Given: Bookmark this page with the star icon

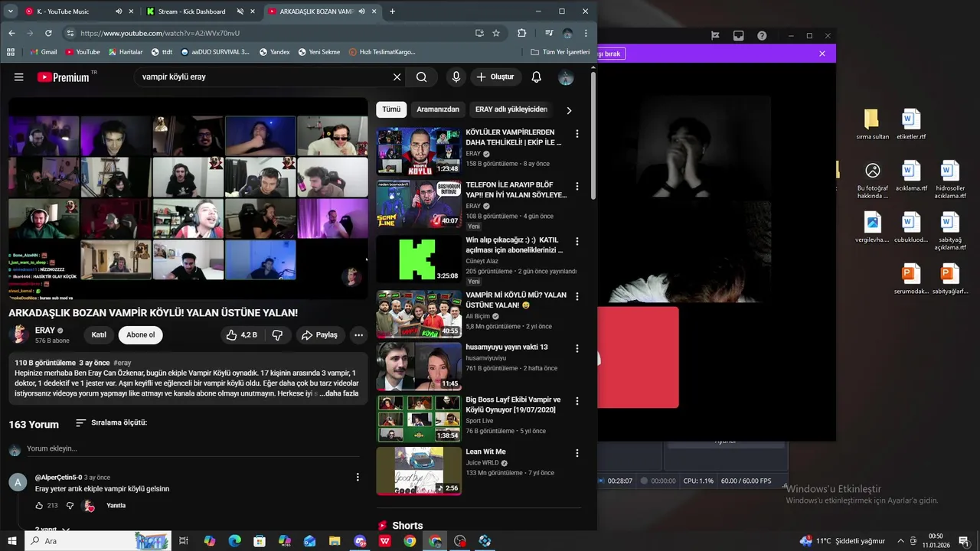Looking at the screenshot, I should pyautogui.click(x=496, y=34).
